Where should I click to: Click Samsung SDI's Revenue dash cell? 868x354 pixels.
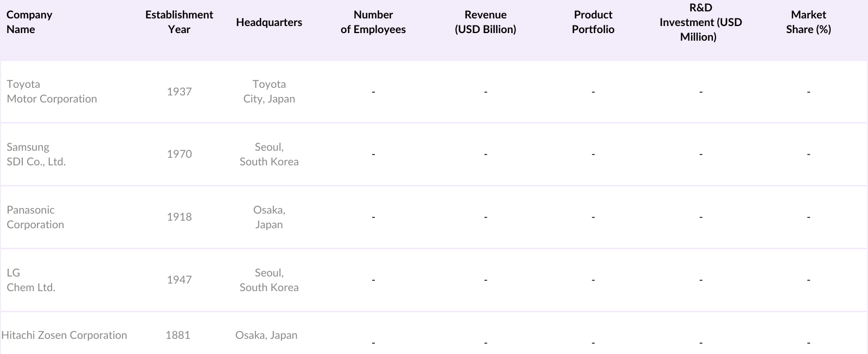pyautogui.click(x=486, y=155)
